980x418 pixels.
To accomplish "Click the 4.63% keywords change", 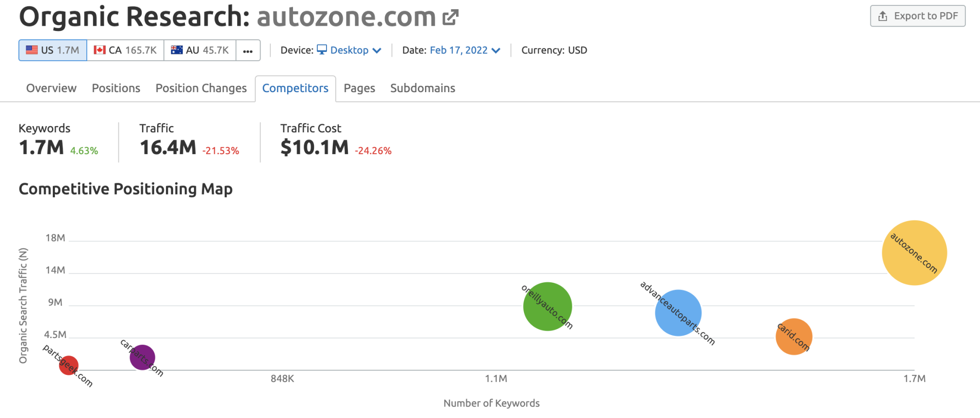I will tap(84, 151).
